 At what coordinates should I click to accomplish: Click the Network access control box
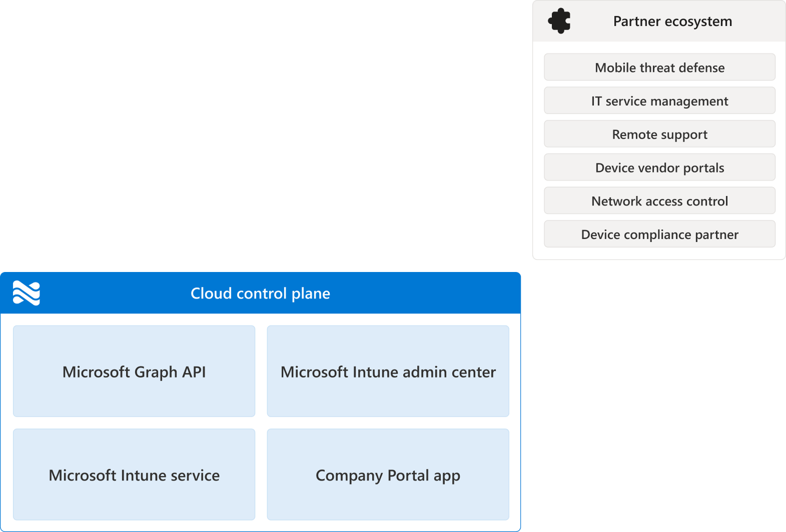click(659, 200)
